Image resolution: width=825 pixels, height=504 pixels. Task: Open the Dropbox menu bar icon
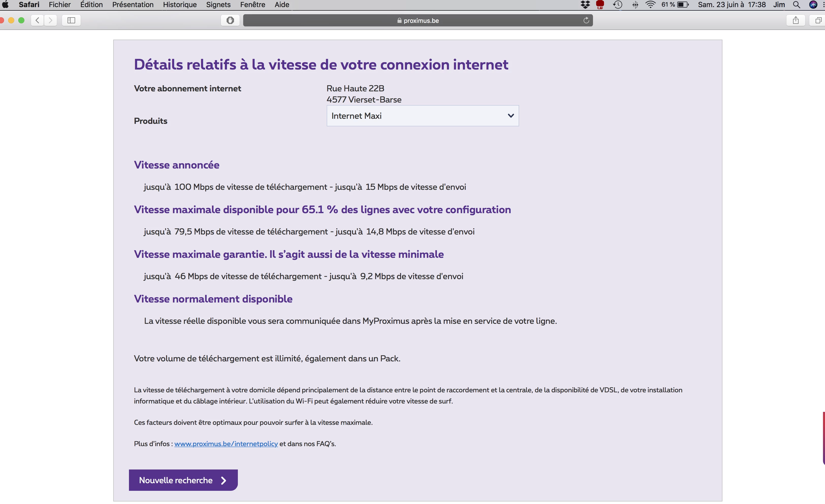click(x=585, y=5)
